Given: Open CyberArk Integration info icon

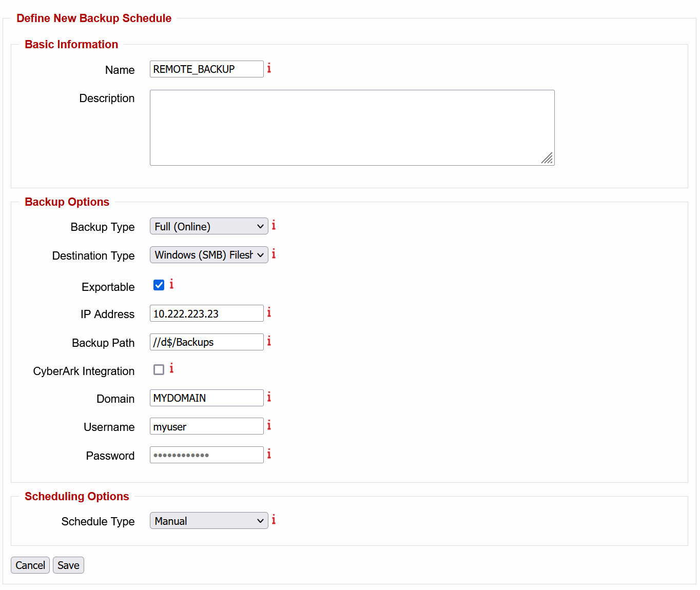Looking at the screenshot, I should 171,368.
